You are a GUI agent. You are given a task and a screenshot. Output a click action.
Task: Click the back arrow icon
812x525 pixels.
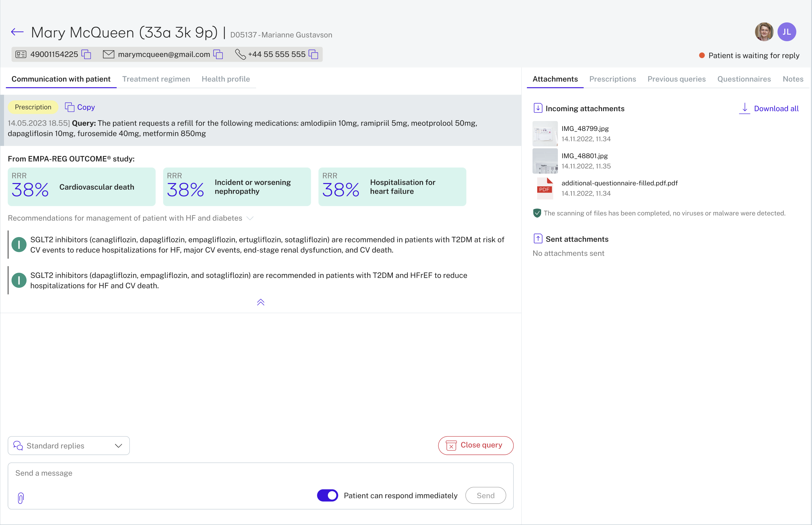(x=17, y=32)
